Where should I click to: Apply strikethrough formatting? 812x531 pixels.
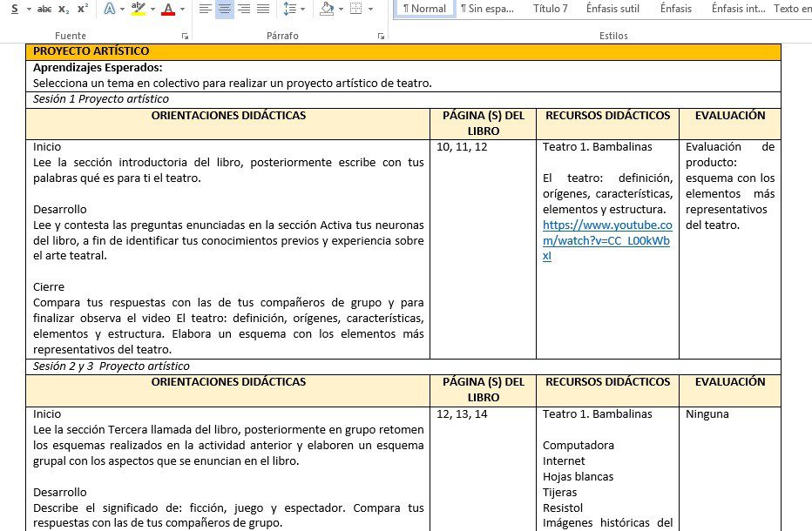point(44,9)
